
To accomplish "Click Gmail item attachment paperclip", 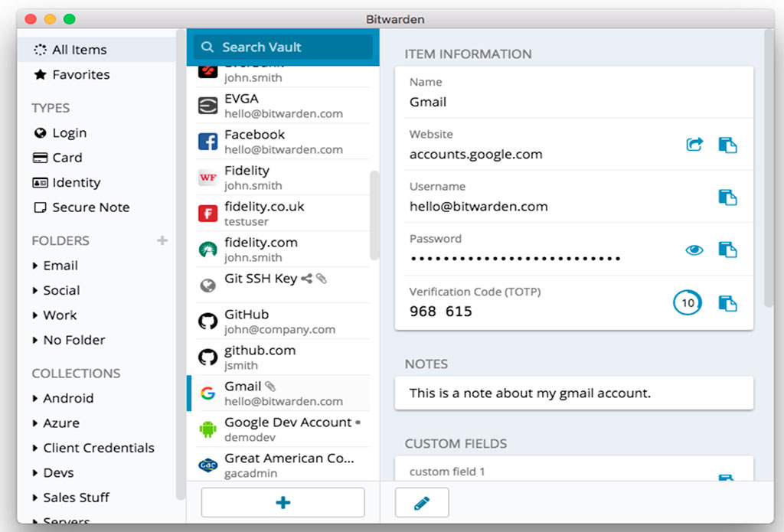I will click(x=270, y=387).
